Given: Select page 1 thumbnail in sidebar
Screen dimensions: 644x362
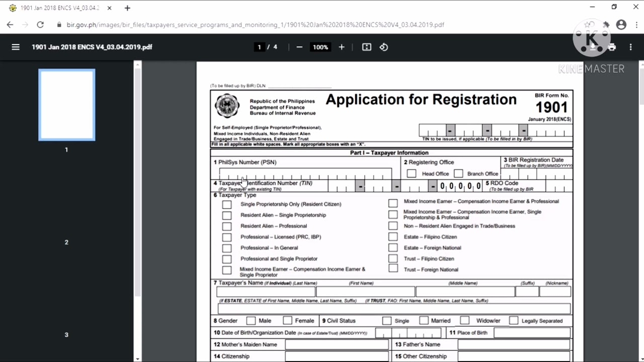Looking at the screenshot, I should pos(67,105).
